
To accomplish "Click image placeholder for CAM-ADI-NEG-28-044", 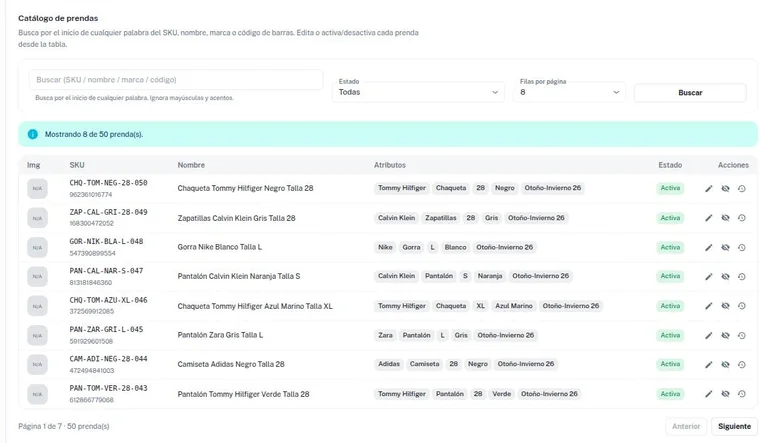I will click(37, 364).
